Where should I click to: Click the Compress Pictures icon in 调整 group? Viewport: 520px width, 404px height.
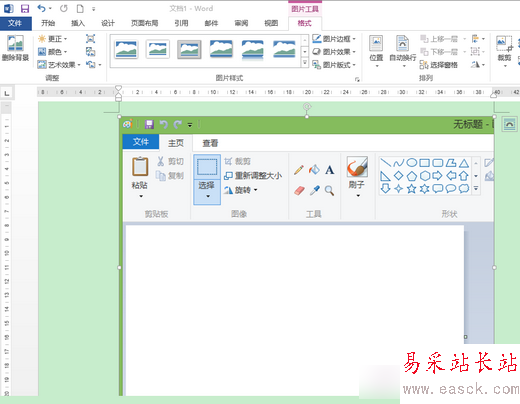(x=90, y=39)
